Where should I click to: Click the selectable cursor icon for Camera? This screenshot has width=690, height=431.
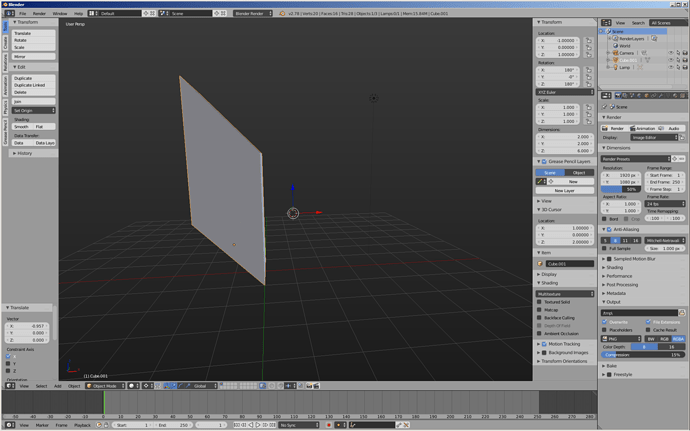678,53
